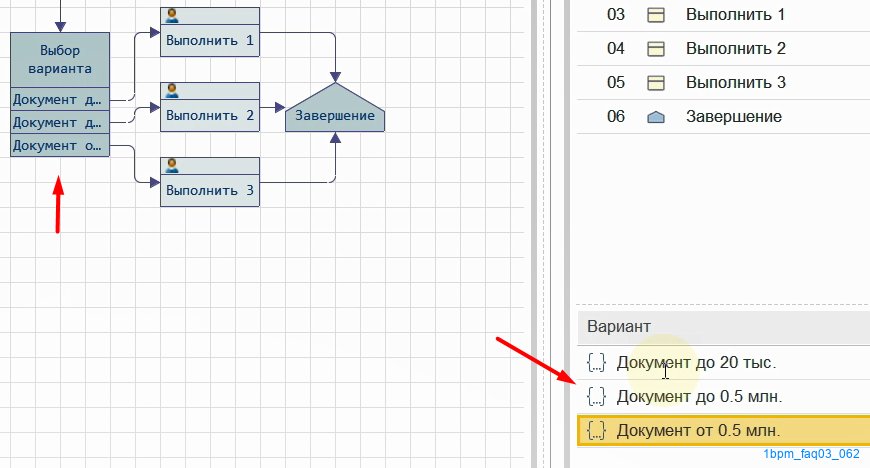Click the action icon in row 03

656,14
